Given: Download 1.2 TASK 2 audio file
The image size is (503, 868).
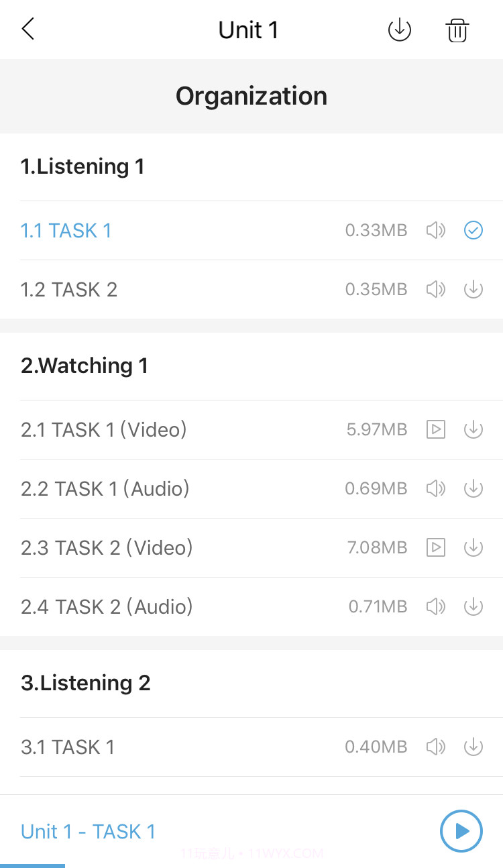Looking at the screenshot, I should tap(473, 290).
